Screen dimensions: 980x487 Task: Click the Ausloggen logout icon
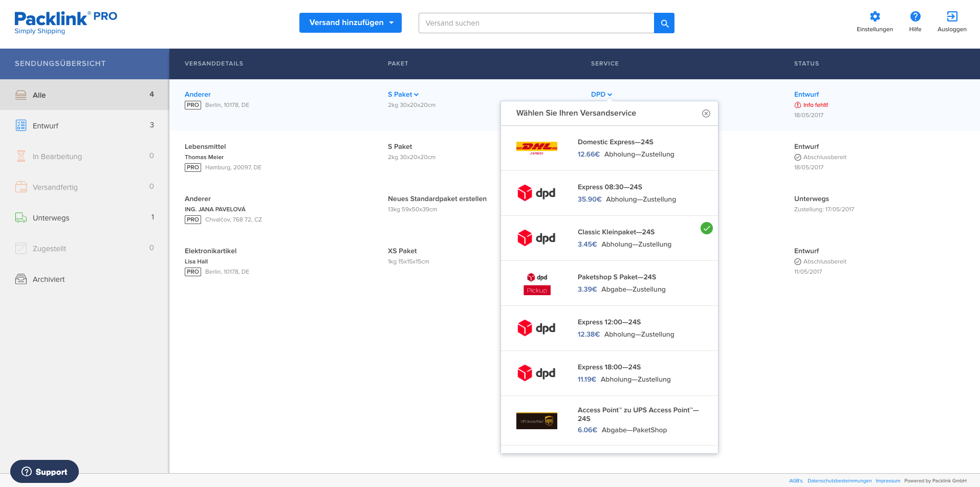click(952, 17)
